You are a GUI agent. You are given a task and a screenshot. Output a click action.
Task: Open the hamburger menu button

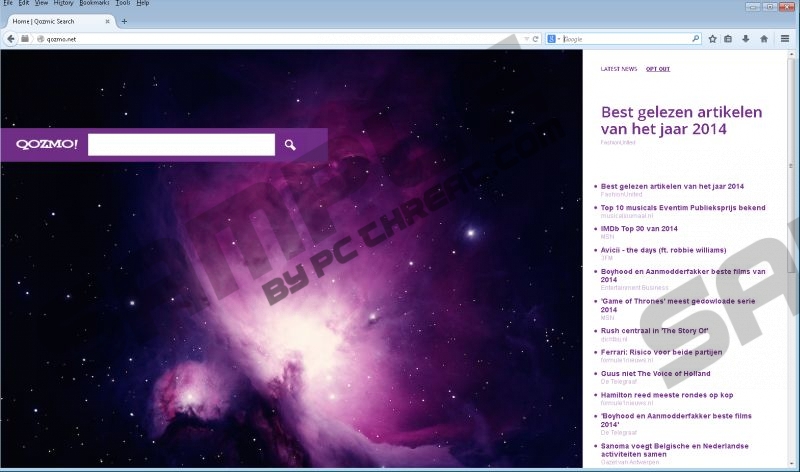[786, 39]
